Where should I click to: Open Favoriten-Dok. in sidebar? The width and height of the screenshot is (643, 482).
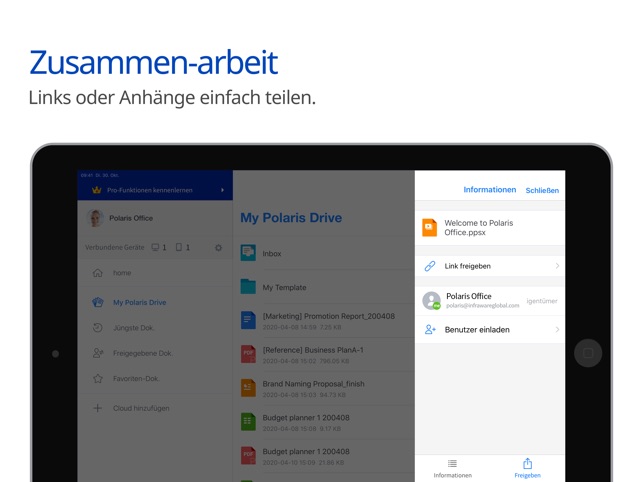tap(155, 379)
